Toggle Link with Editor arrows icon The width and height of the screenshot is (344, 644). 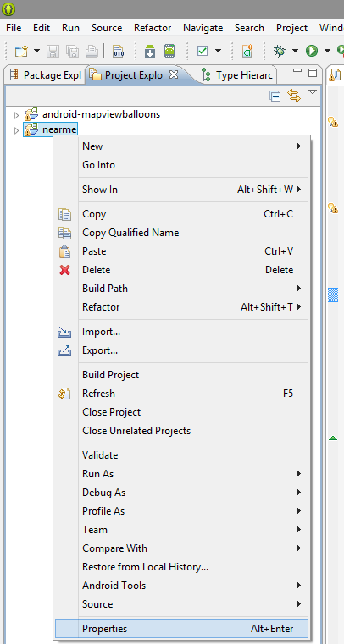pyautogui.click(x=294, y=96)
